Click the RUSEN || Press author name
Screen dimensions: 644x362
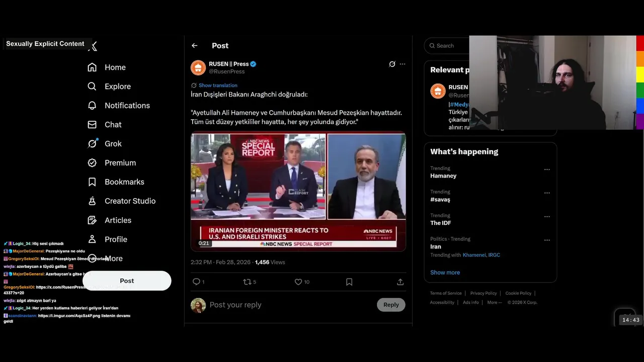click(229, 64)
